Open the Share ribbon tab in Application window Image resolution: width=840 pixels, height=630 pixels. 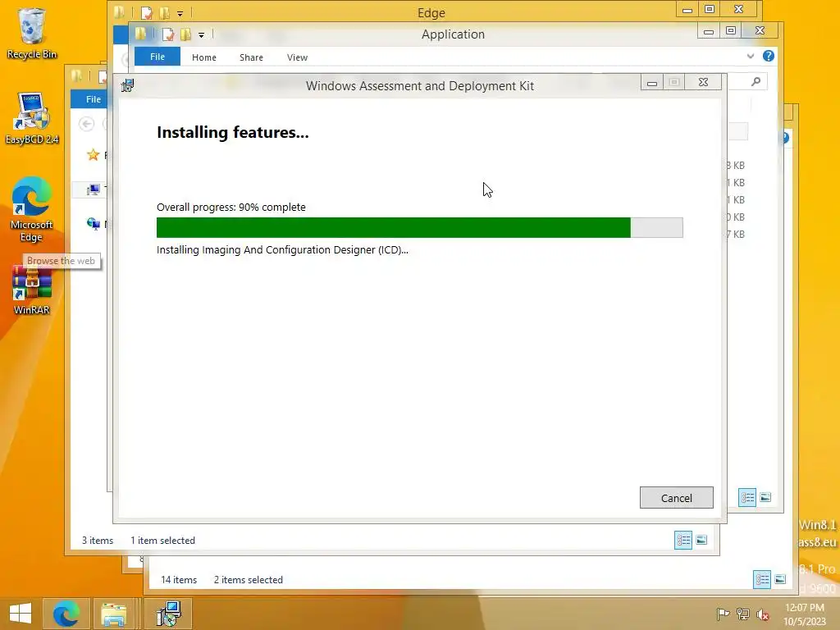click(251, 57)
